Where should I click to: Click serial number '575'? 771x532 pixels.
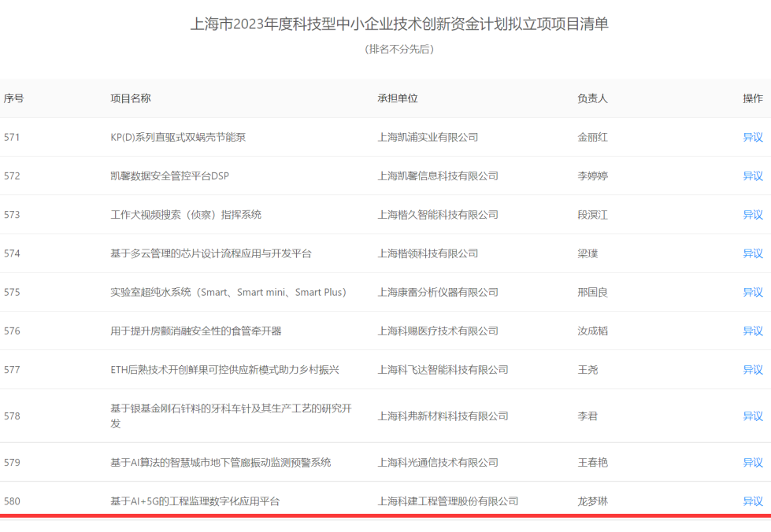12,292
